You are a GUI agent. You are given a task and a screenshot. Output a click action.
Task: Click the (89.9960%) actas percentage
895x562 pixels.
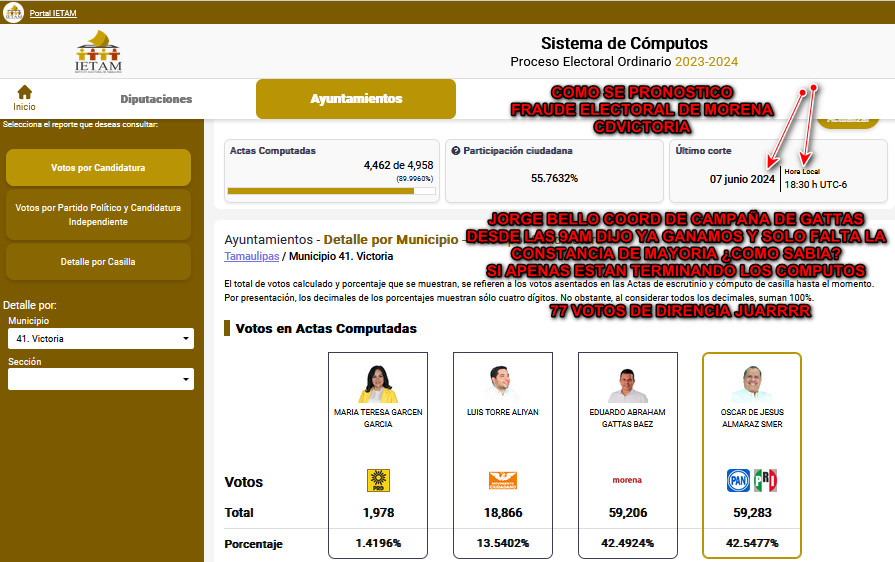[x=414, y=179]
